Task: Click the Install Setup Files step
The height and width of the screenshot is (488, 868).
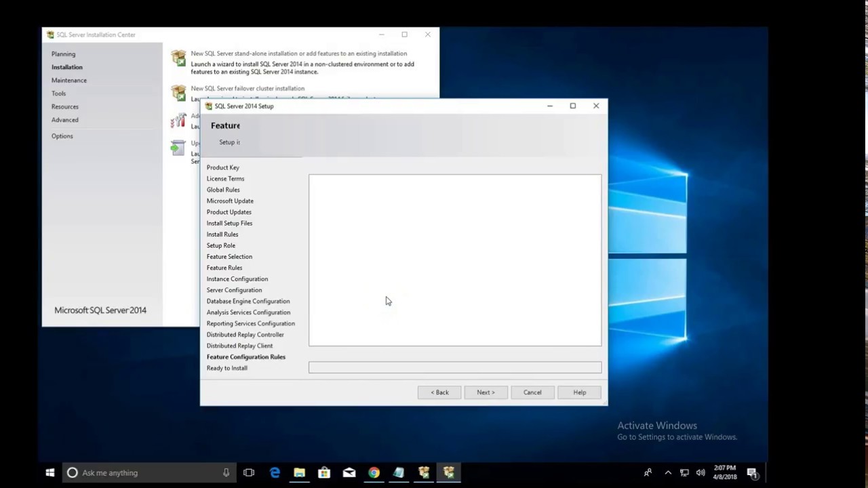Action: coord(229,224)
